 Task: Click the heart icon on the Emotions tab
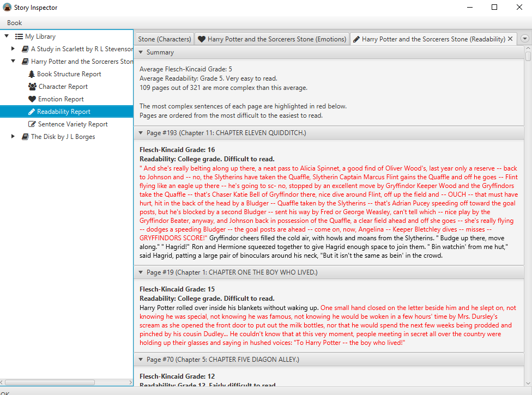click(202, 39)
